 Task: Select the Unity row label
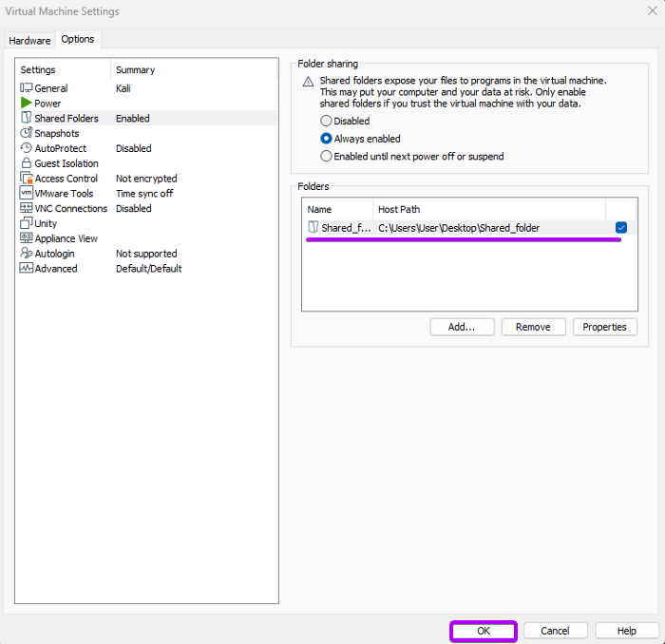[46, 223]
